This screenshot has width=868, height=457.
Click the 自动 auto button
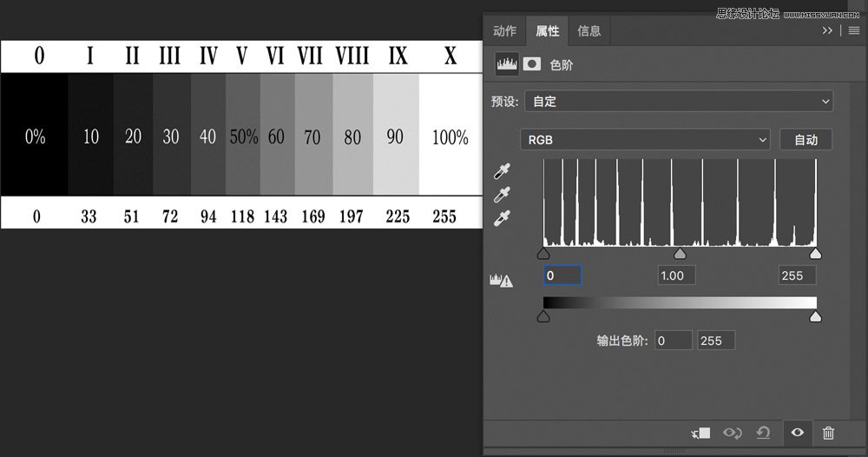coord(805,139)
